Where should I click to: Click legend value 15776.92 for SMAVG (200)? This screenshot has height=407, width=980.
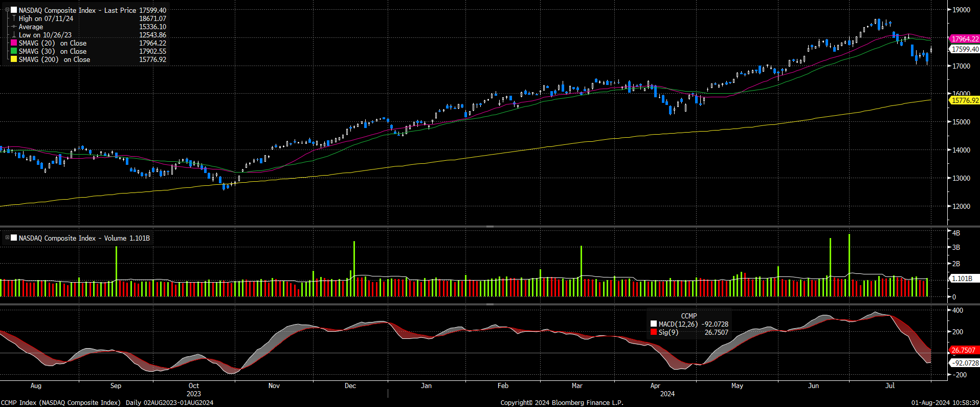(x=152, y=59)
